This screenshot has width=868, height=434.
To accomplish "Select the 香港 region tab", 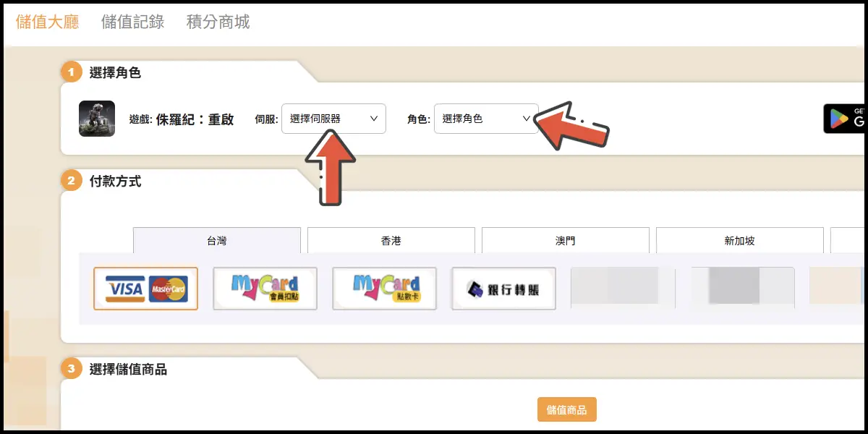I will (391, 241).
